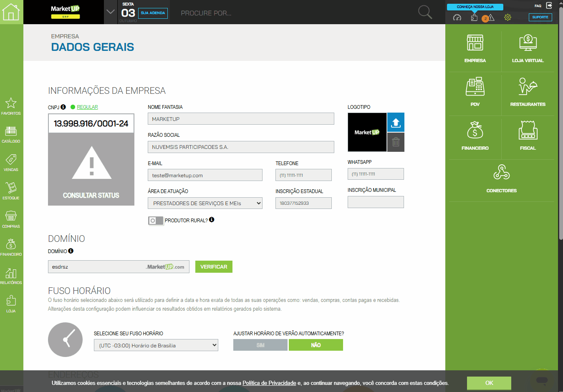Toggle the Produtor Rural switch
The width and height of the screenshot is (563, 392).
pyautogui.click(x=156, y=221)
